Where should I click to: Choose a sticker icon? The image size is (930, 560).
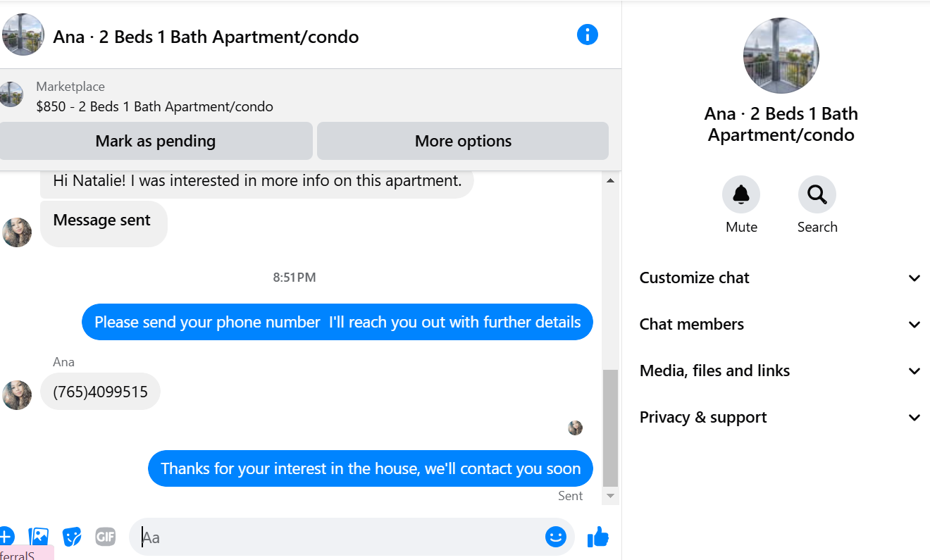coord(72,537)
